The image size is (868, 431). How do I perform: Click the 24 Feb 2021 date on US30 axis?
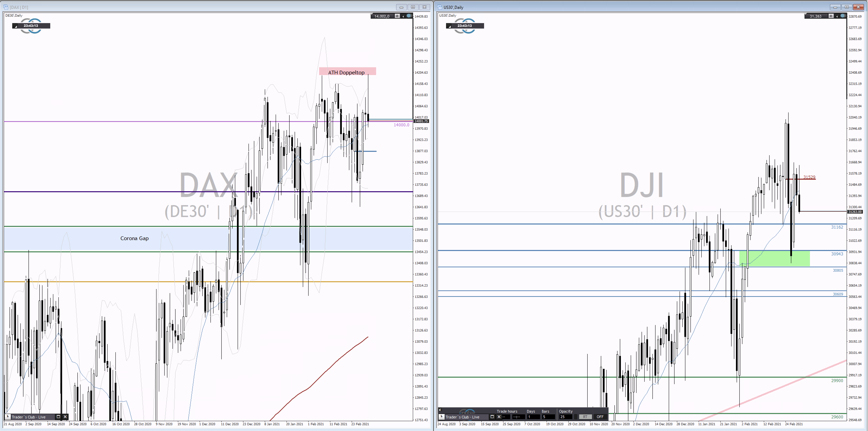[794, 424]
